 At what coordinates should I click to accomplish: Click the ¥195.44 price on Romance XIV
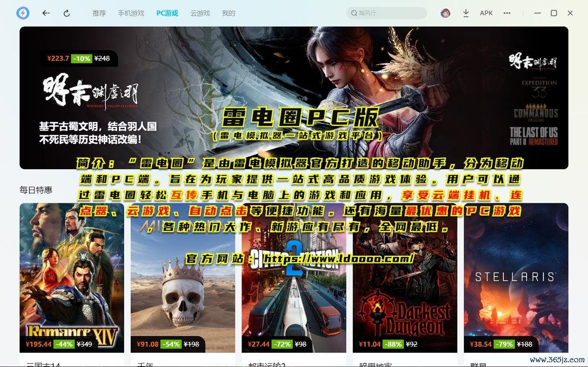click(x=39, y=344)
